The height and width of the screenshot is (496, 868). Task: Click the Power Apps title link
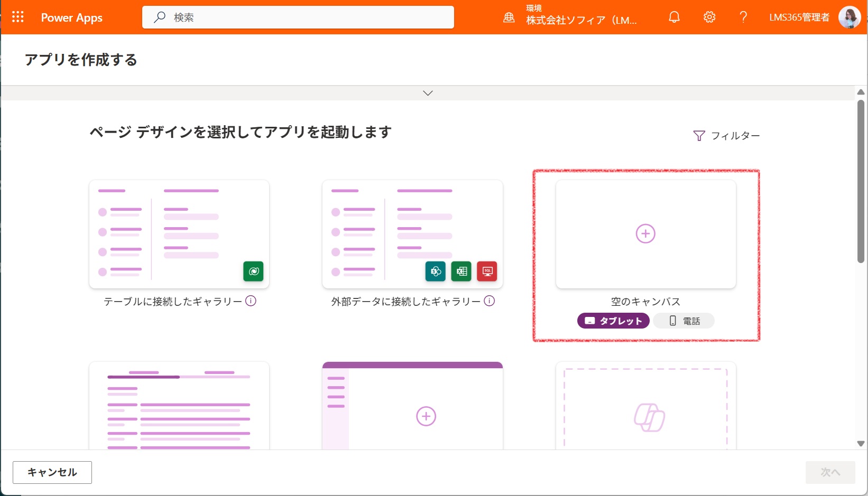coord(72,17)
